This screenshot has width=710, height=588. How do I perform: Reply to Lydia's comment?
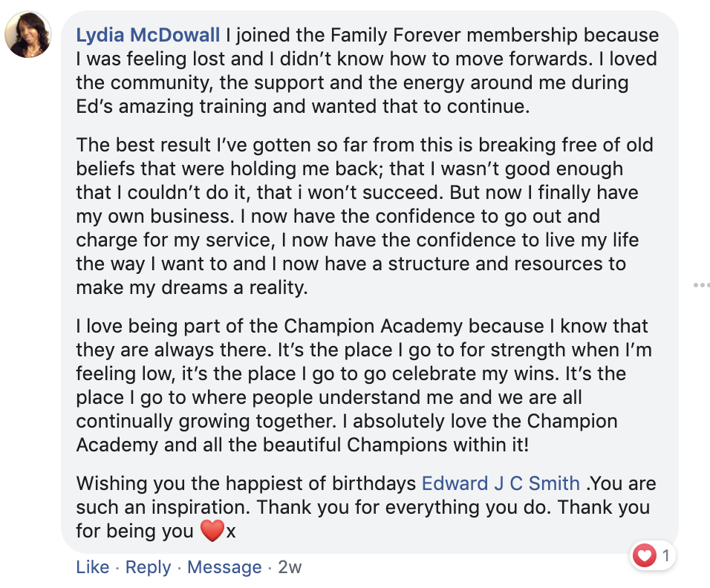(x=148, y=567)
